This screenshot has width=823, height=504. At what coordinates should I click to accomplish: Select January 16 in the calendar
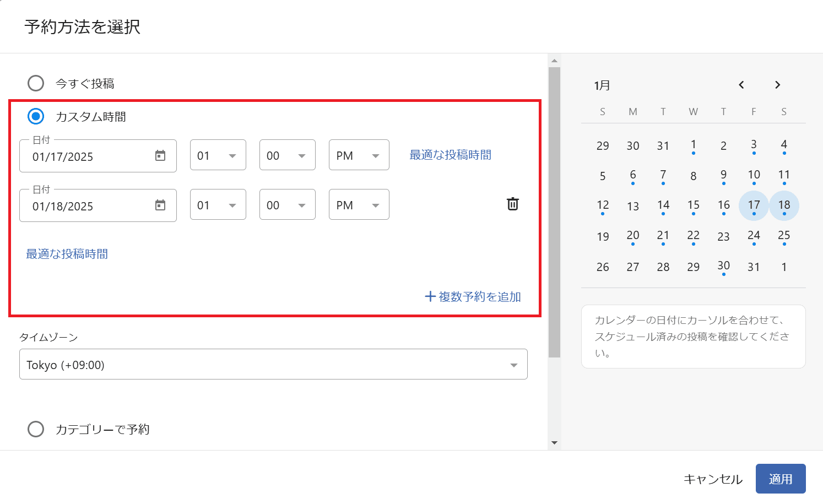pyautogui.click(x=723, y=205)
